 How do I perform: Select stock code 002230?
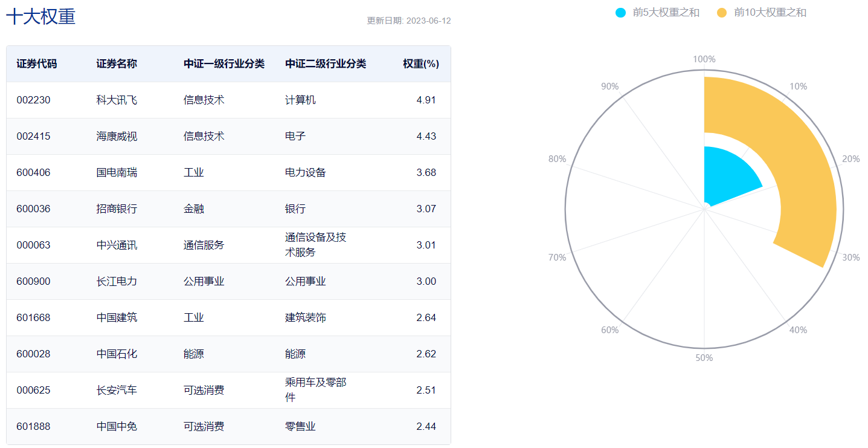(33, 100)
